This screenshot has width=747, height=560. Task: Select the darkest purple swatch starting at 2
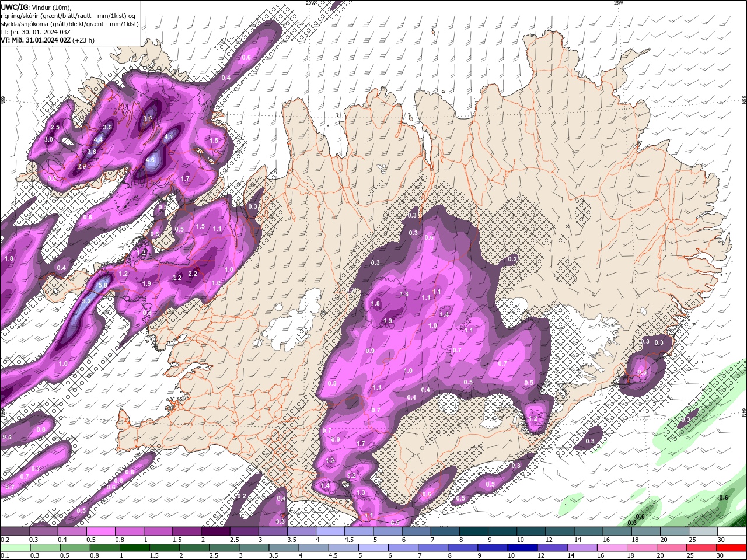coord(215,531)
